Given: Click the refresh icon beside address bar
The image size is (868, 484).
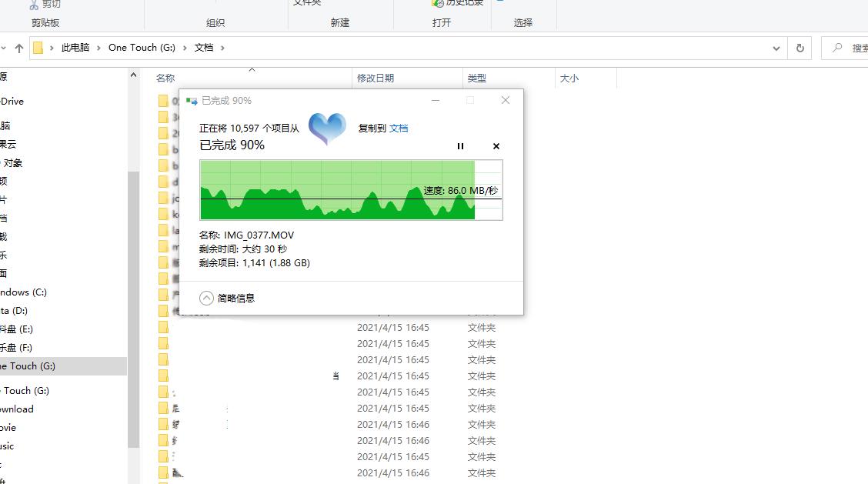Looking at the screenshot, I should click(x=800, y=47).
